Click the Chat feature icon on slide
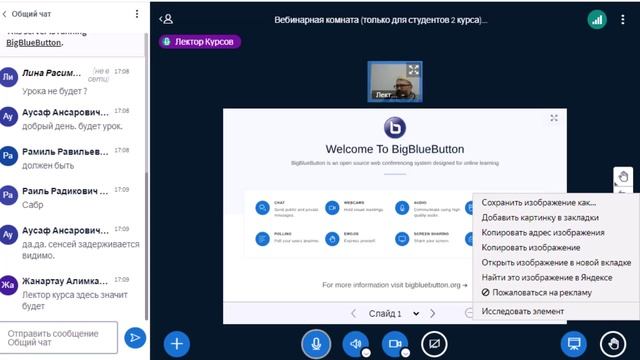The height and width of the screenshot is (360, 640). point(262,208)
